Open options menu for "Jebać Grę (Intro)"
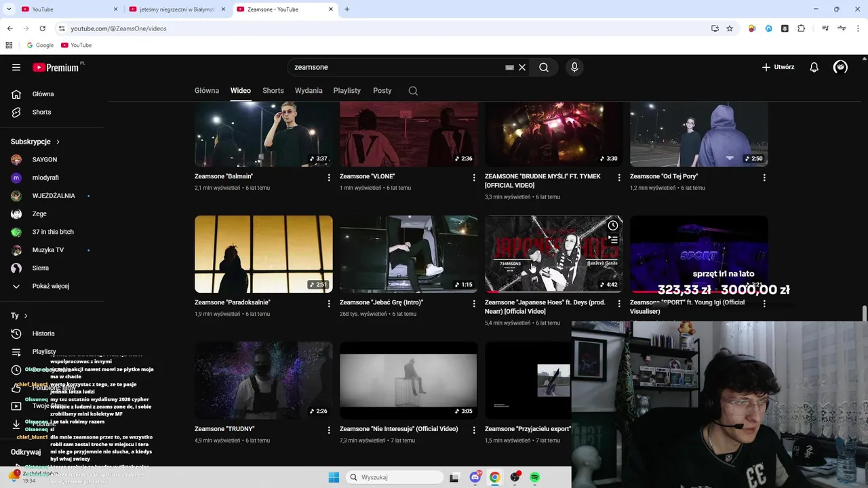This screenshot has height=488, width=868. click(x=474, y=304)
